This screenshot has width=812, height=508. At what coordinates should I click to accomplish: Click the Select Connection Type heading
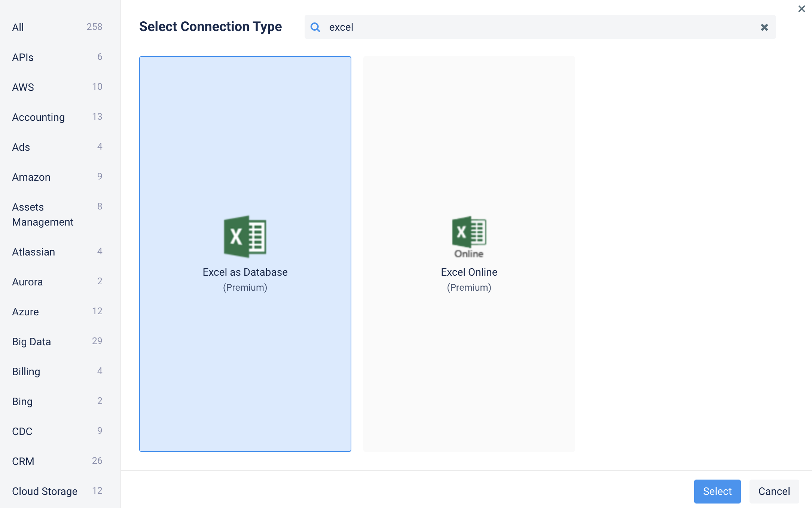(x=211, y=27)
